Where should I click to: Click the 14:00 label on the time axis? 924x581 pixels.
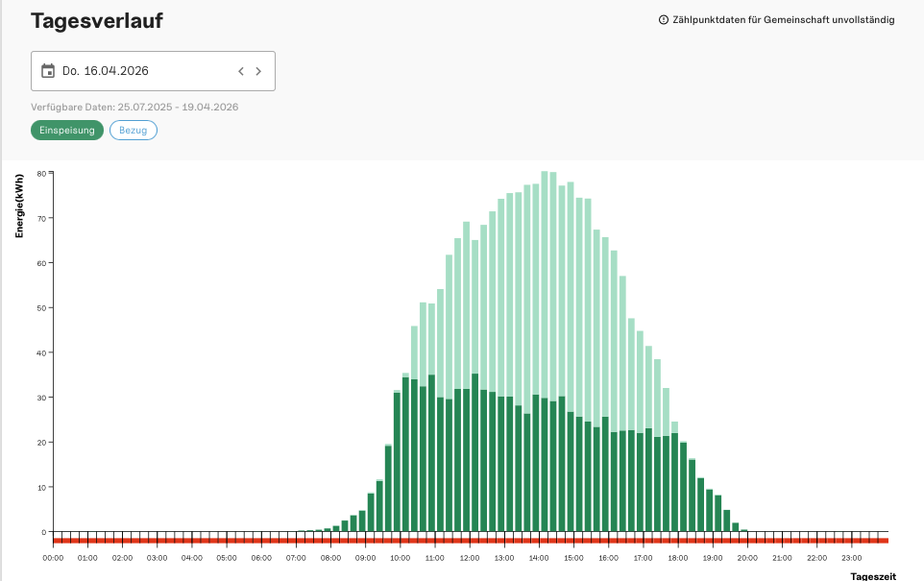point(539,558)
